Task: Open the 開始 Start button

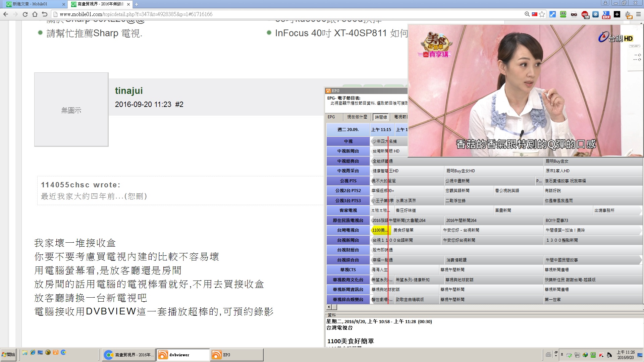Action: 9,355
